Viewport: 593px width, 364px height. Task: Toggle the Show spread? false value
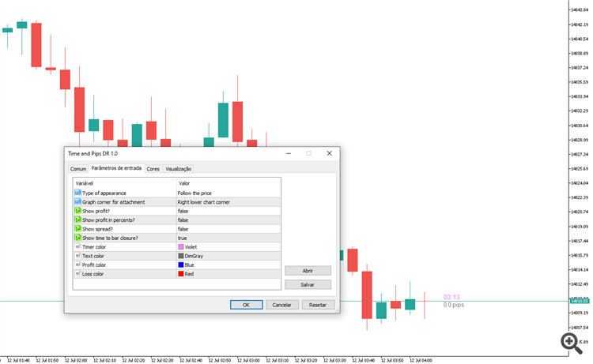[229, 229]
